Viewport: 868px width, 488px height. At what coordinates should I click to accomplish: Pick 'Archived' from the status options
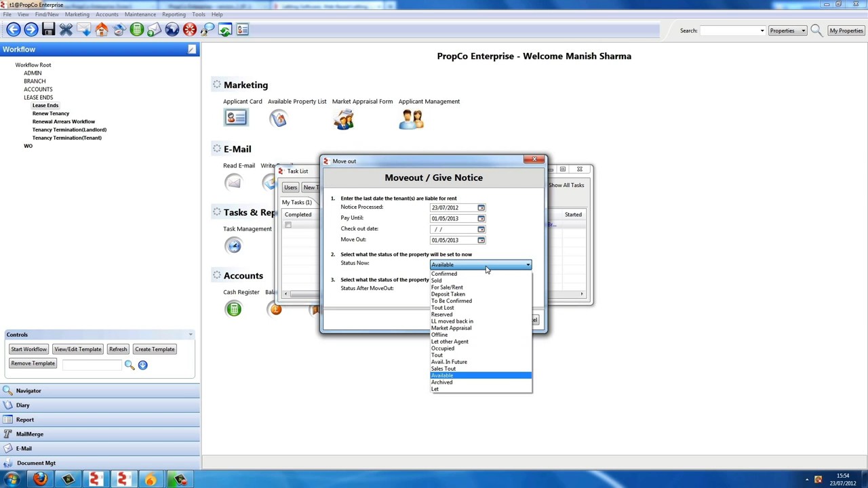tap(481, 382)
